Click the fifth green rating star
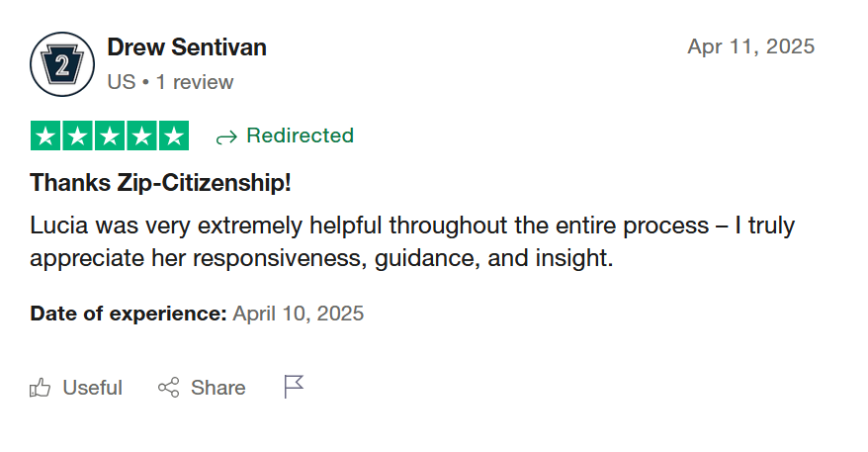This screenshot has height=452, width=868. coord(174,136)
